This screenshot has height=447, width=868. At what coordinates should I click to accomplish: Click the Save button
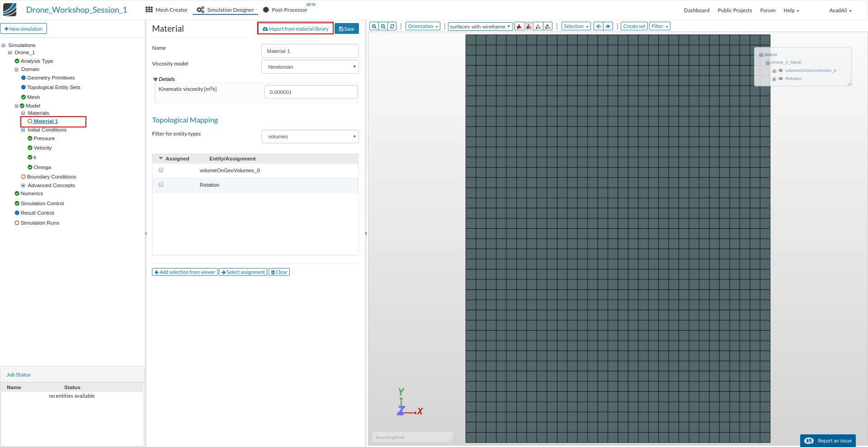347,29
